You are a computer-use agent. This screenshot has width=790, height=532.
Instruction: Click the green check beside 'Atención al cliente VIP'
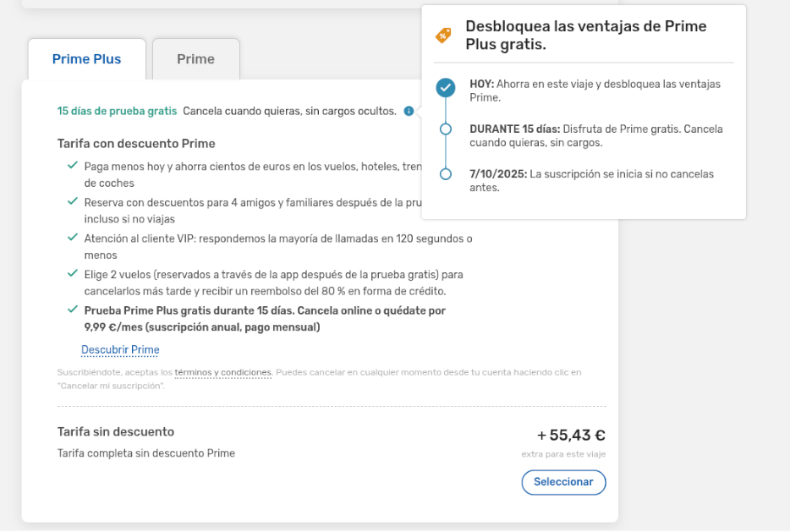click(x=73, y=239)
